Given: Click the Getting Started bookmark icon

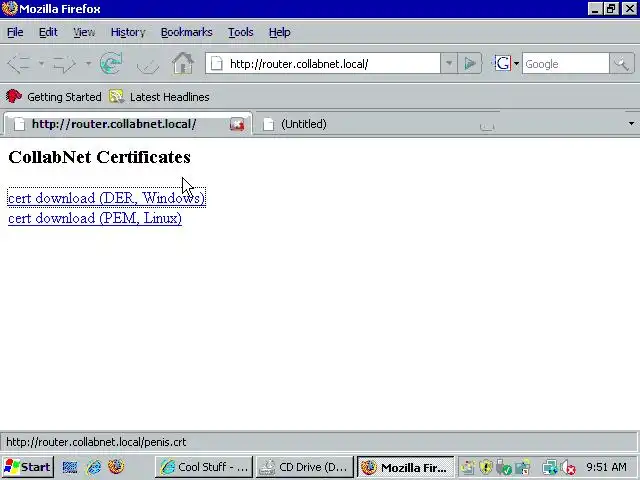Looking at the screenshot, I should 14,96.
